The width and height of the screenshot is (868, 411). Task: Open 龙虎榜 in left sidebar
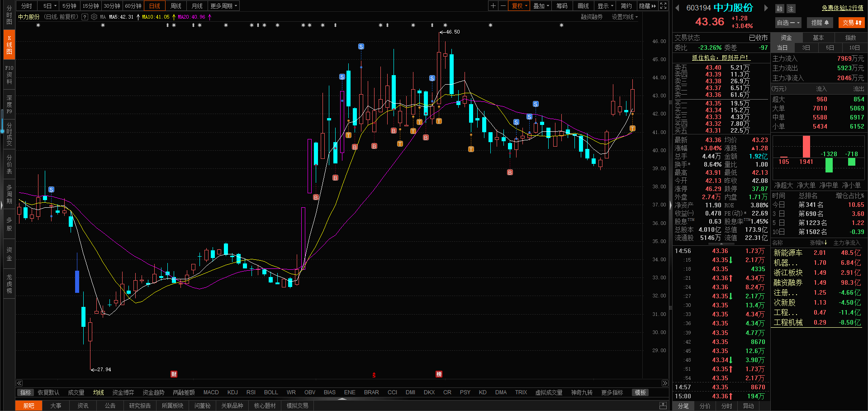tap(9, 284)
